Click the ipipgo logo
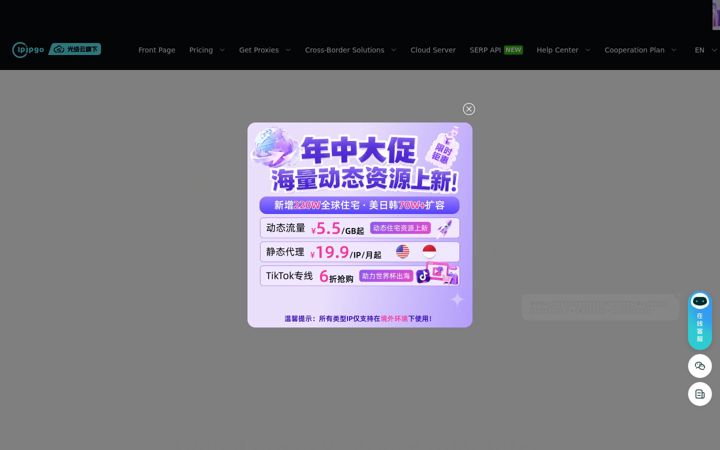This screenshot has width=720, height=450. point(28,50)
